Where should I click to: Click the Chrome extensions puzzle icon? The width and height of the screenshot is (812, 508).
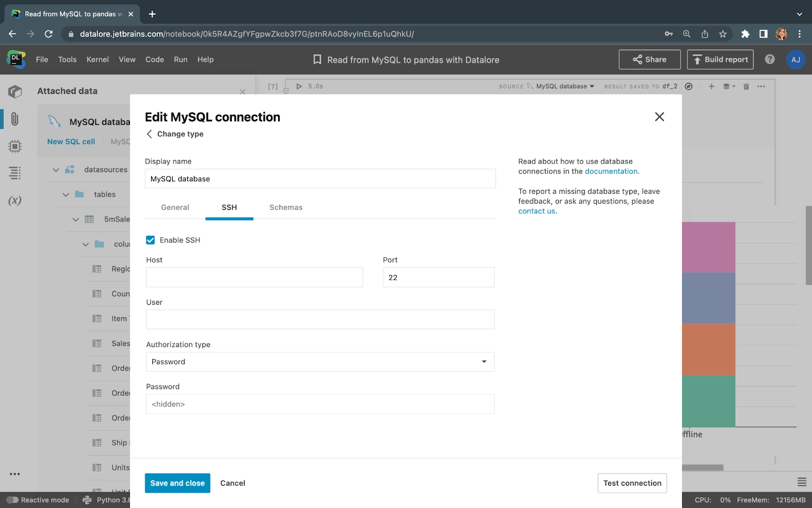click(745, 34)
